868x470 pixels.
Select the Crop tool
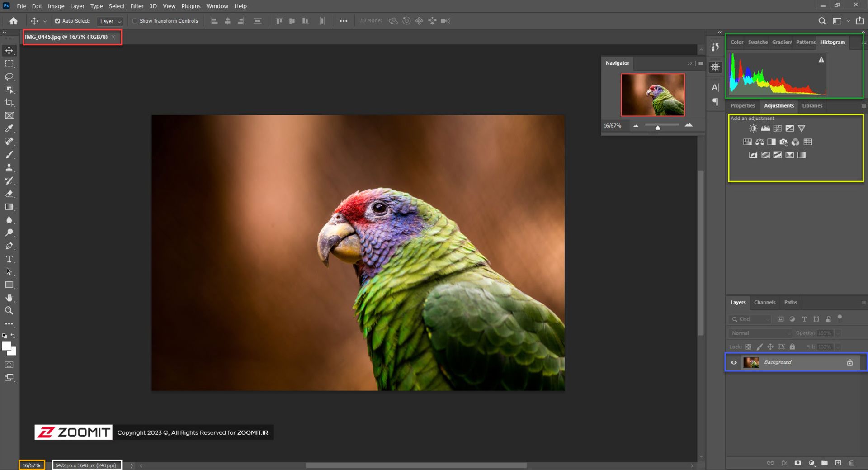(x=9, y=103)
